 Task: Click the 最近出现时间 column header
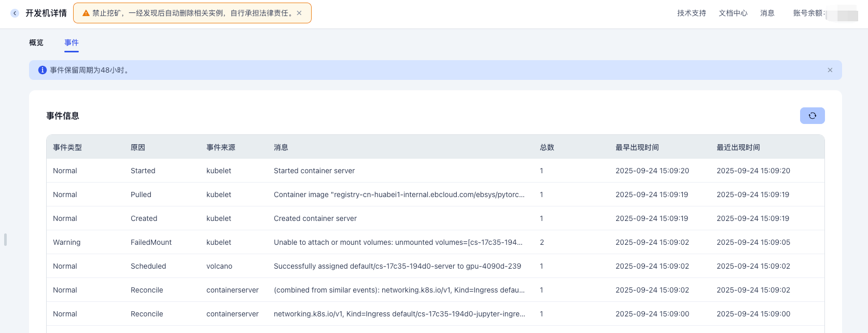coord(738,147)
